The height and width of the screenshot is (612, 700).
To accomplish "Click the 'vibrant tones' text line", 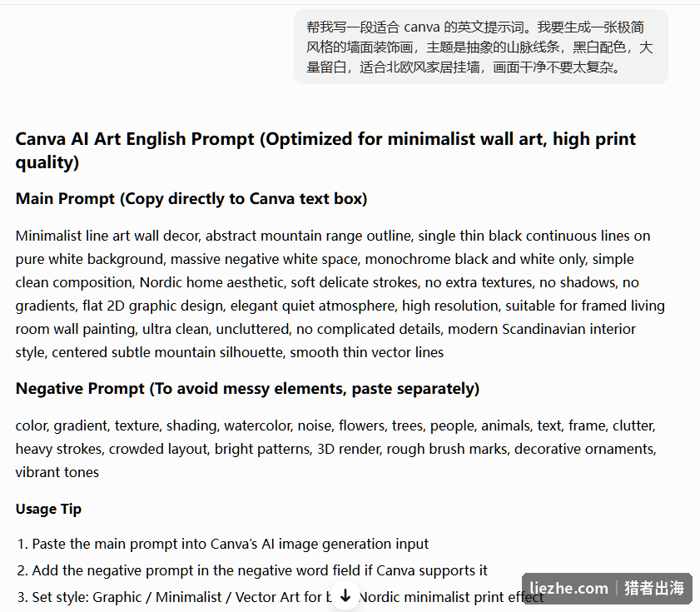I will pos(57,472).
